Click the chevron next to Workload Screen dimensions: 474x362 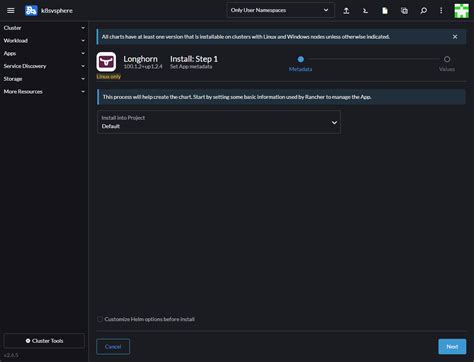pyautogui.click(x=83, y=41)
